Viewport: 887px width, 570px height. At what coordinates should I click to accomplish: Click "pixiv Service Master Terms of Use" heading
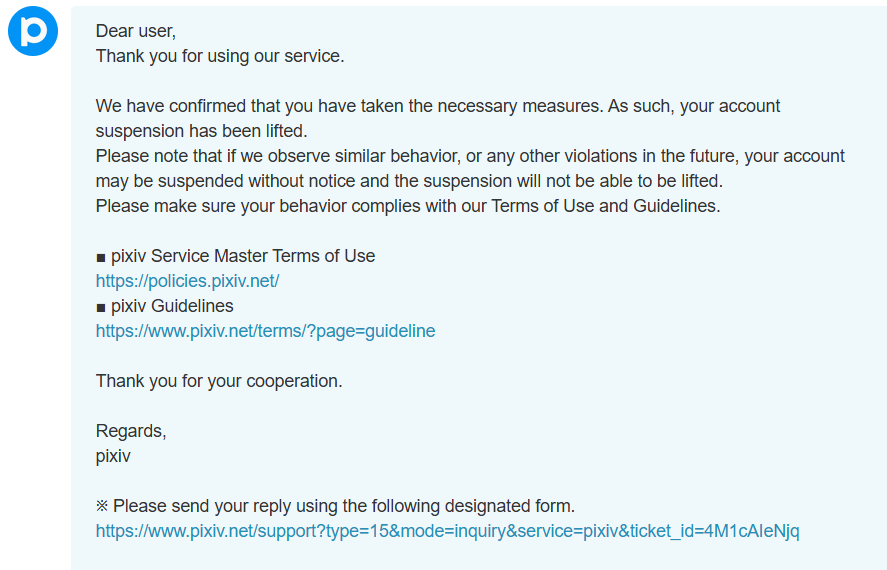(243, 256)
